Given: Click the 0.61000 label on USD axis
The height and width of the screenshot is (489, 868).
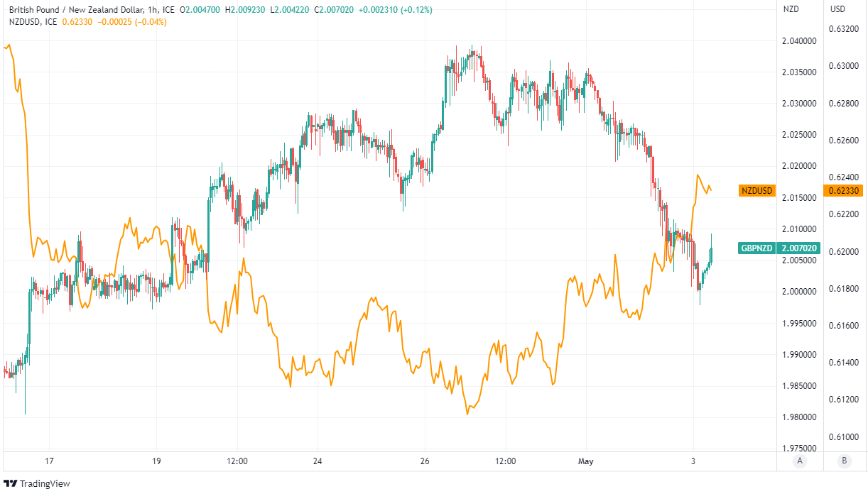Looking at the screenshot, I should 844,437.
